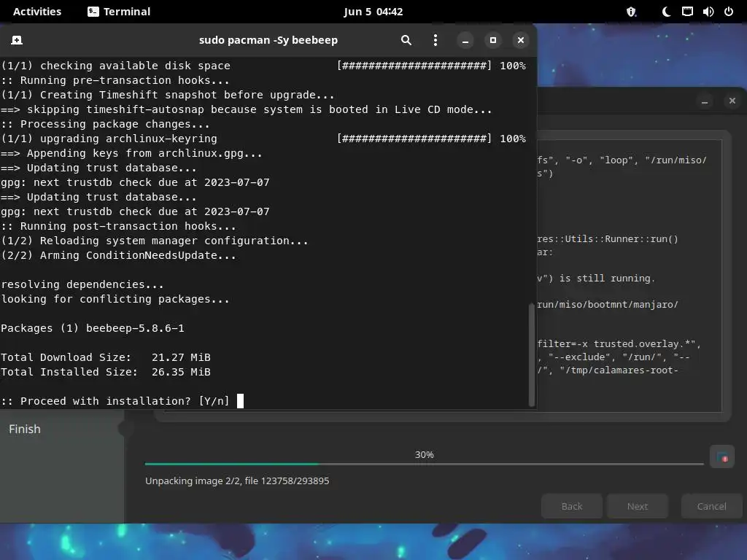
Task: Click the 'Reloading system manager configuration' line
Action: click(x=155, y=241)
